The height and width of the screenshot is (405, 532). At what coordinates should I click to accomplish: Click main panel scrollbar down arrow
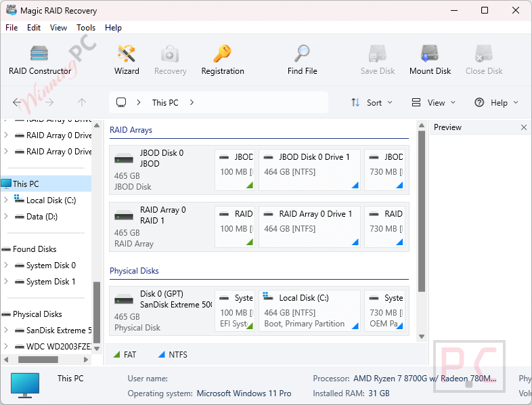click(422, 337)
